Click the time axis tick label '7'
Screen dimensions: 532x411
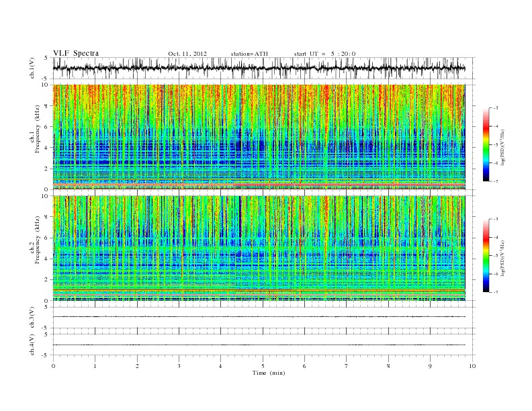[x=347, y=366]
